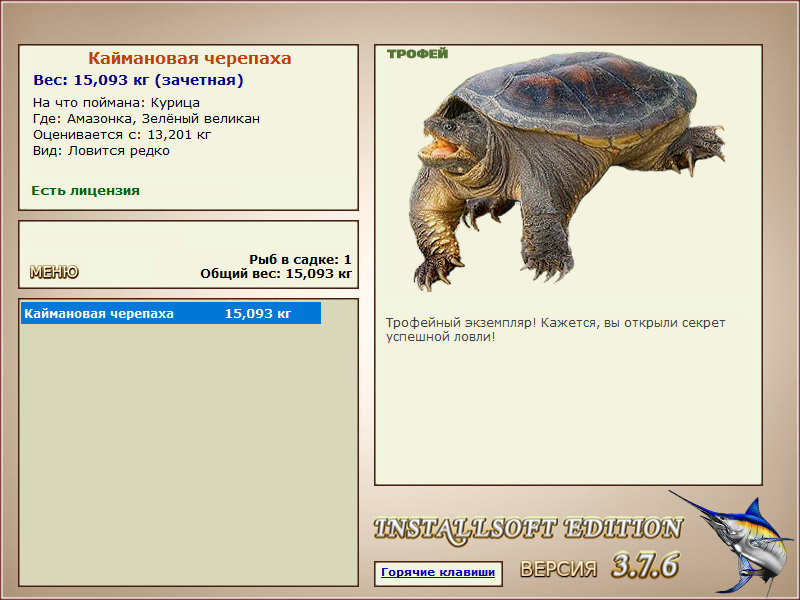Click the Есть лицензия status text

coord(85,191)
